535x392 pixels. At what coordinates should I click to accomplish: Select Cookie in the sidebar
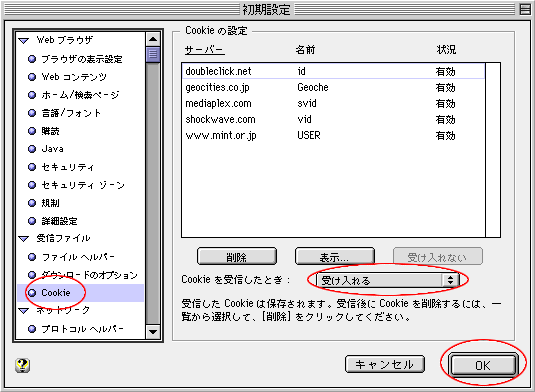point(81,293)
